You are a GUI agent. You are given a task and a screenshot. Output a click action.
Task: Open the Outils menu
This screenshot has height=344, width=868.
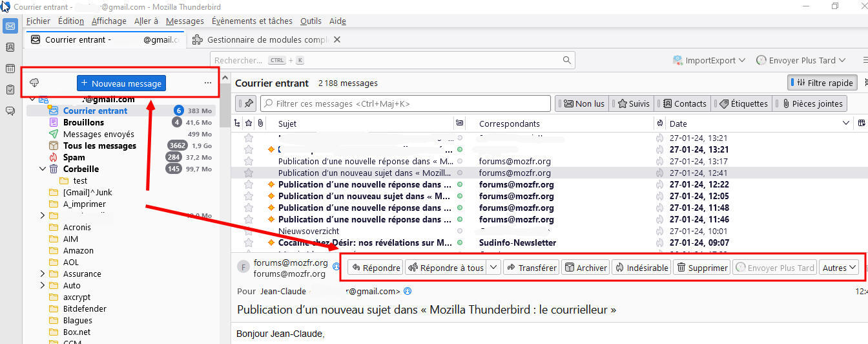point(311,21)
